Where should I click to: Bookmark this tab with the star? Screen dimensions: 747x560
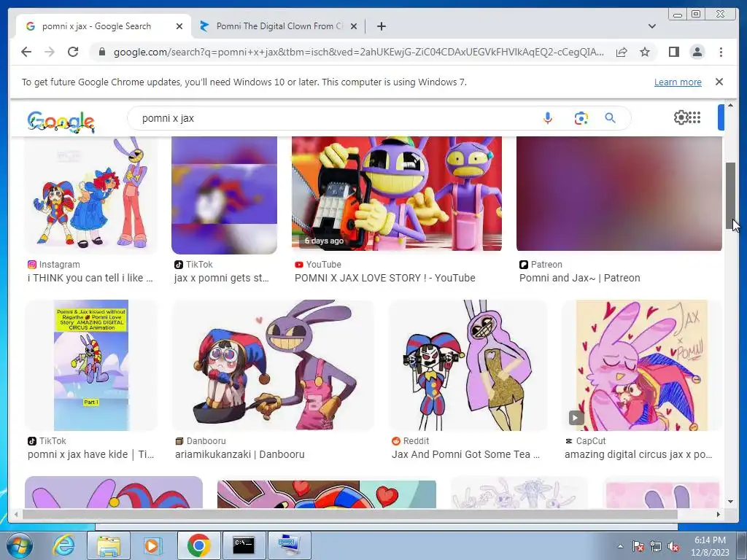645,52
